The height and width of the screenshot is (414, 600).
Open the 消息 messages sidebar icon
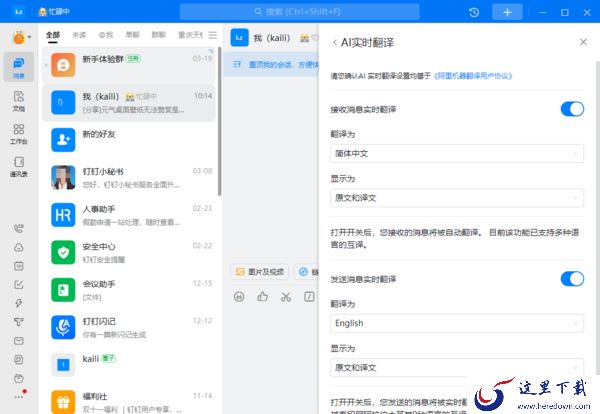18,67
